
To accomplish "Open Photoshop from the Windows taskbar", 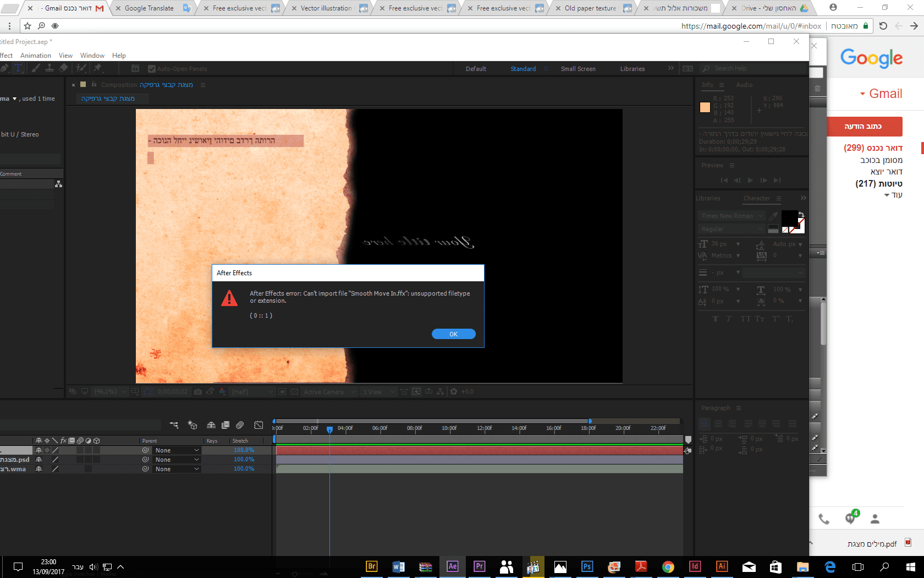I will (587, 566).
